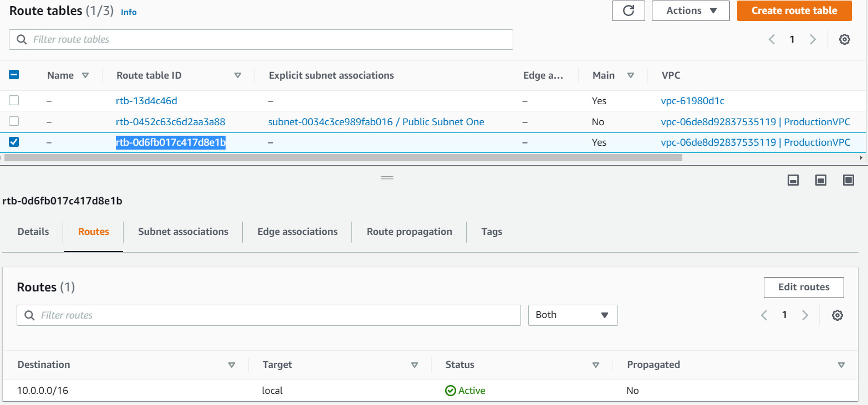
Task: Switch to Route propagation tab
Action: pyautogui.click(x=410, y=232)
